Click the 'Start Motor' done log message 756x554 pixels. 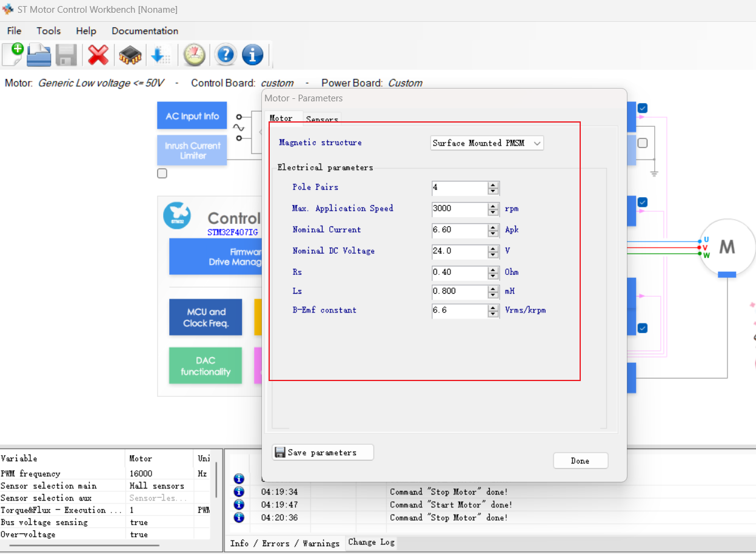click(451, 504)
